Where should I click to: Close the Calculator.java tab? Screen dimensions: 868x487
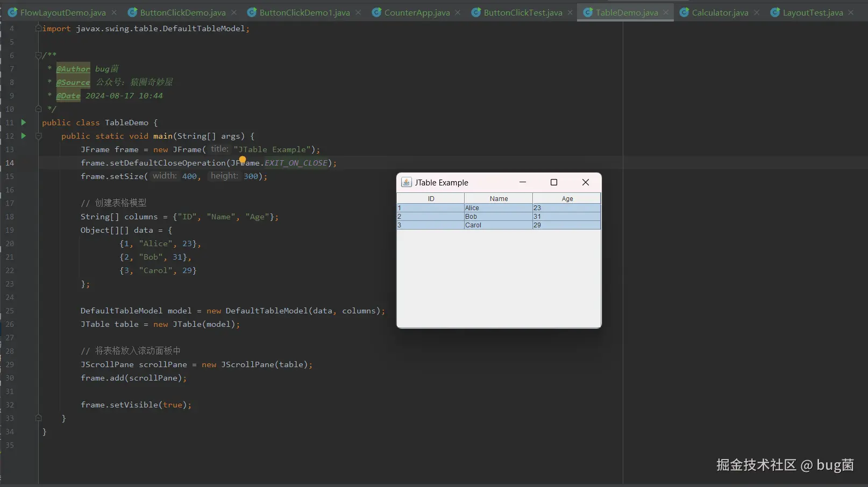(757, 12)
